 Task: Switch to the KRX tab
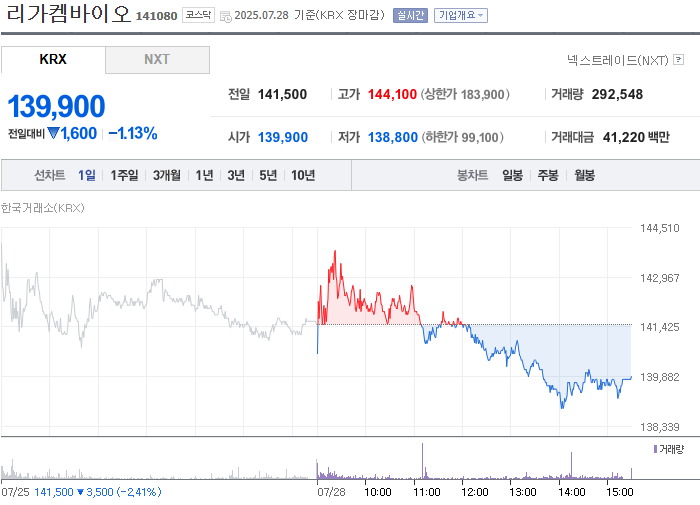(x=53, y=59)
